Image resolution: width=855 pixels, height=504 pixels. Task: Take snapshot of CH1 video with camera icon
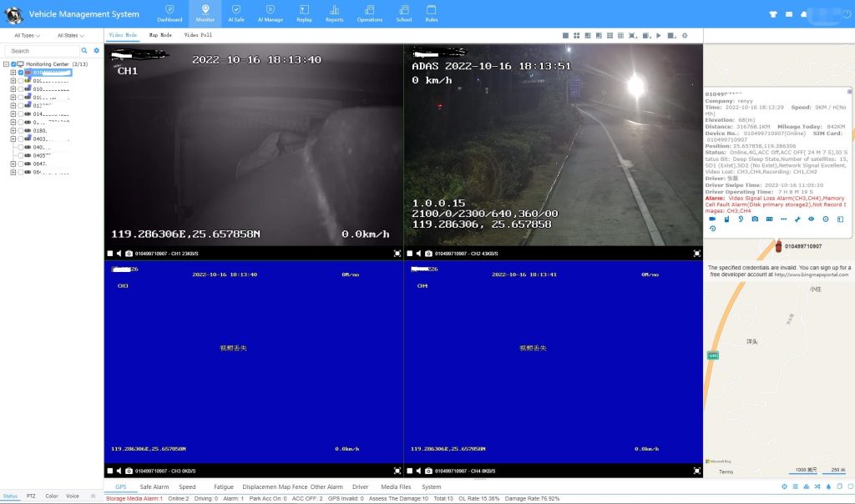tap(129, 253)
